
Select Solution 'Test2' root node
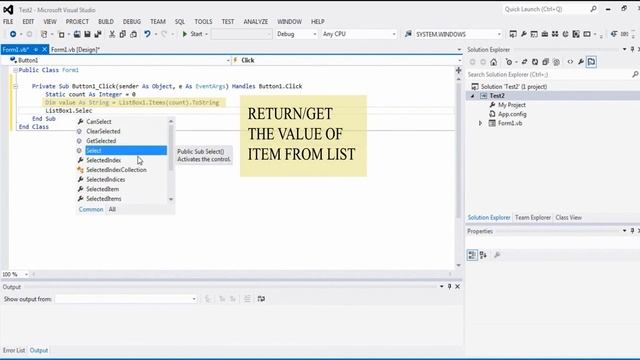[513, 87]
